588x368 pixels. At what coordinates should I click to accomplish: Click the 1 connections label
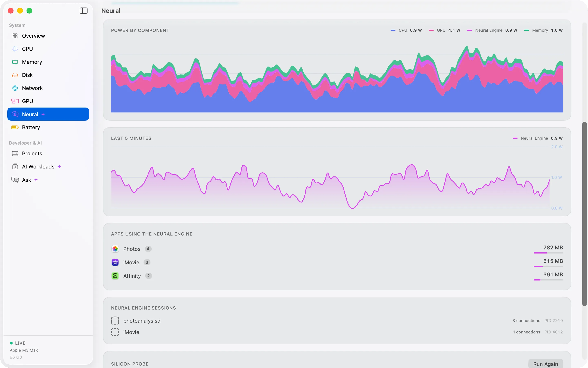[x=527, y=332]
